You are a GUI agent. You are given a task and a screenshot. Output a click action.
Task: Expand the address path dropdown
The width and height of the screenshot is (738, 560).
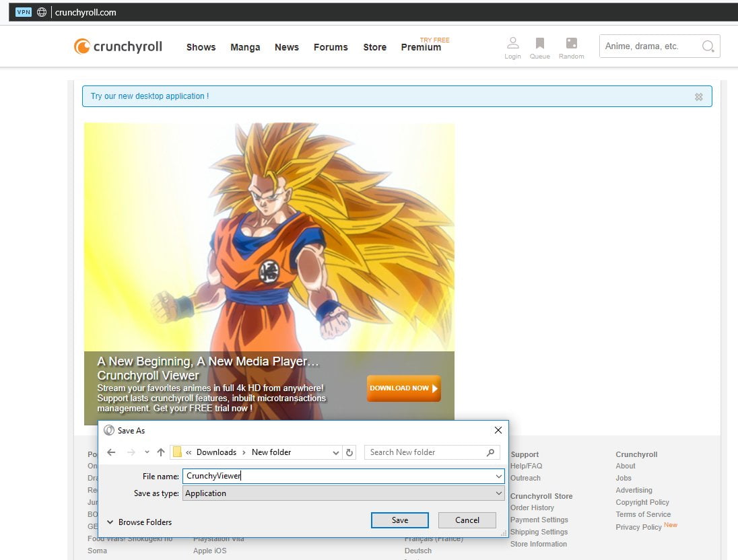point(335,453)
